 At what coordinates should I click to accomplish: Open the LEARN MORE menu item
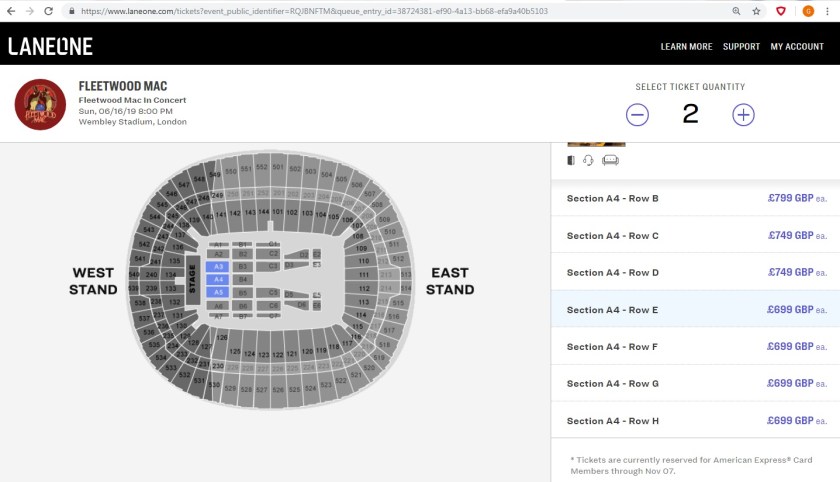[x=686, y=46]
